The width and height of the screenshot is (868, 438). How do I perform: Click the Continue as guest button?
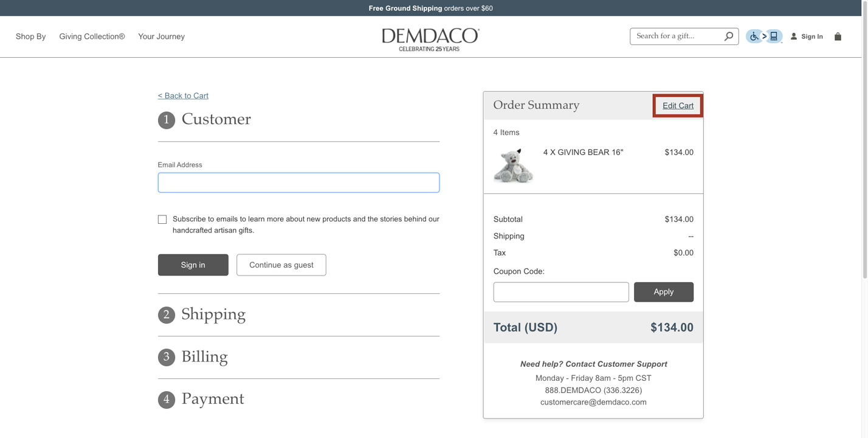281,265
